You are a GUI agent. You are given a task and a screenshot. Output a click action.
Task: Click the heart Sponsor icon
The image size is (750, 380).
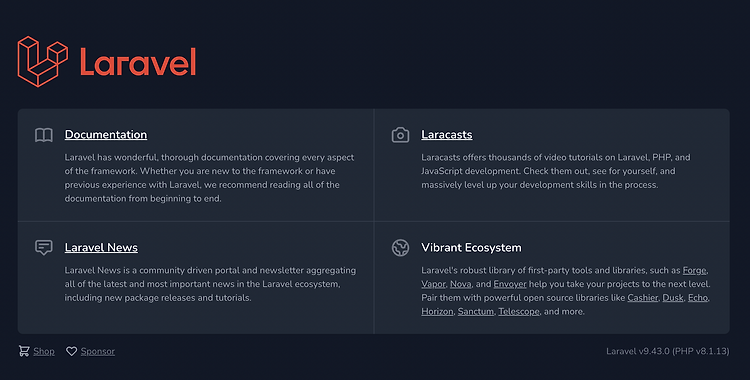click(71, 351)
